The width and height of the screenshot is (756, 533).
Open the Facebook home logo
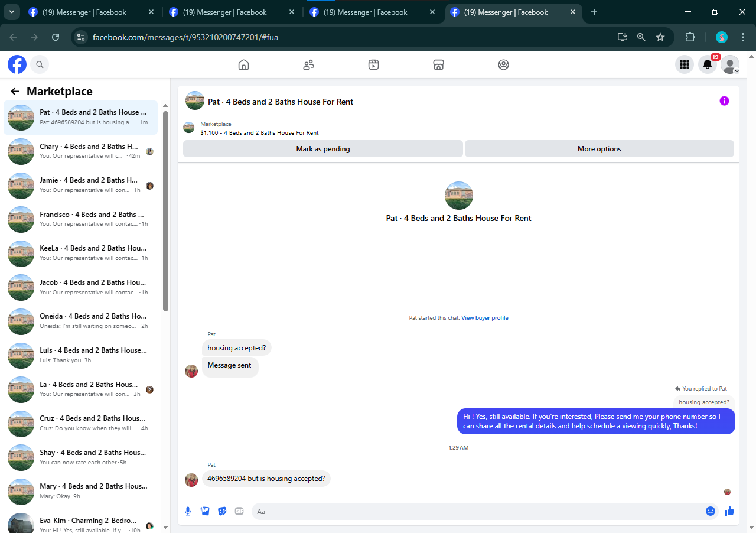click(17, 64)
